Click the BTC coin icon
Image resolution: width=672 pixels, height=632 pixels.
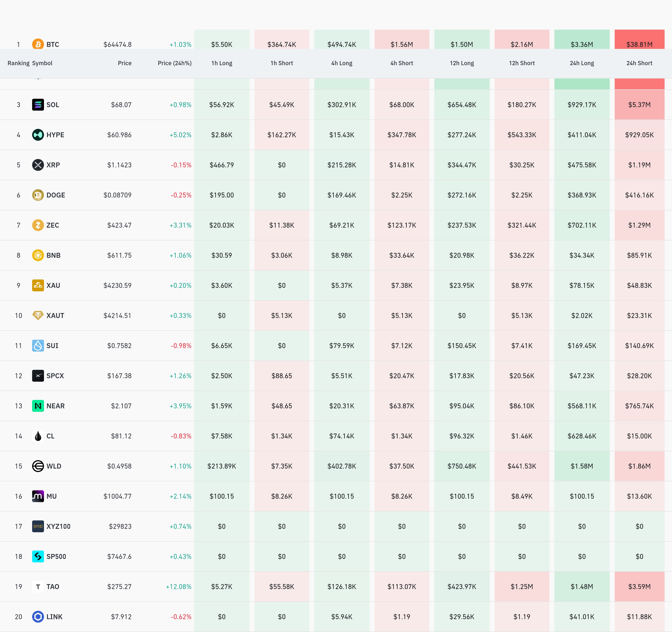tap(38, 44)
